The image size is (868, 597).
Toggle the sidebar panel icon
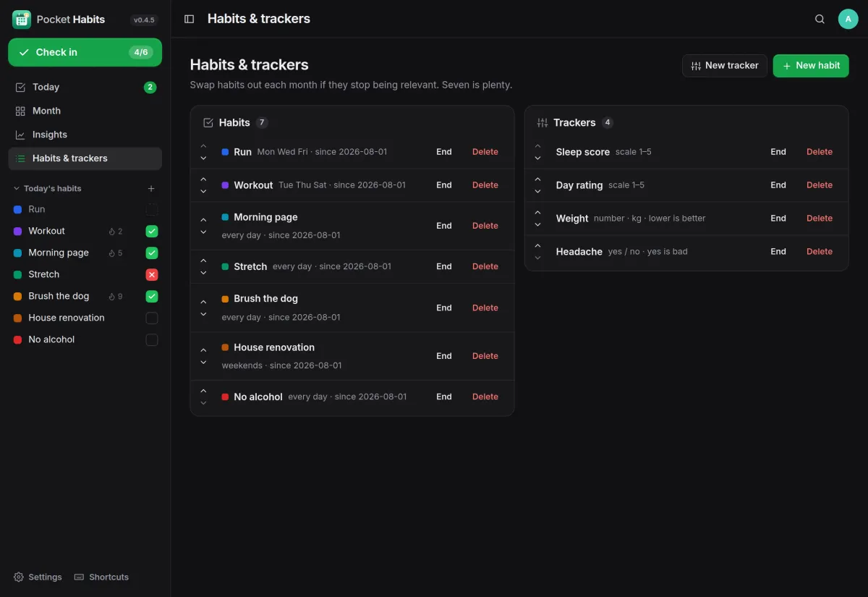[x=190, y=19]
